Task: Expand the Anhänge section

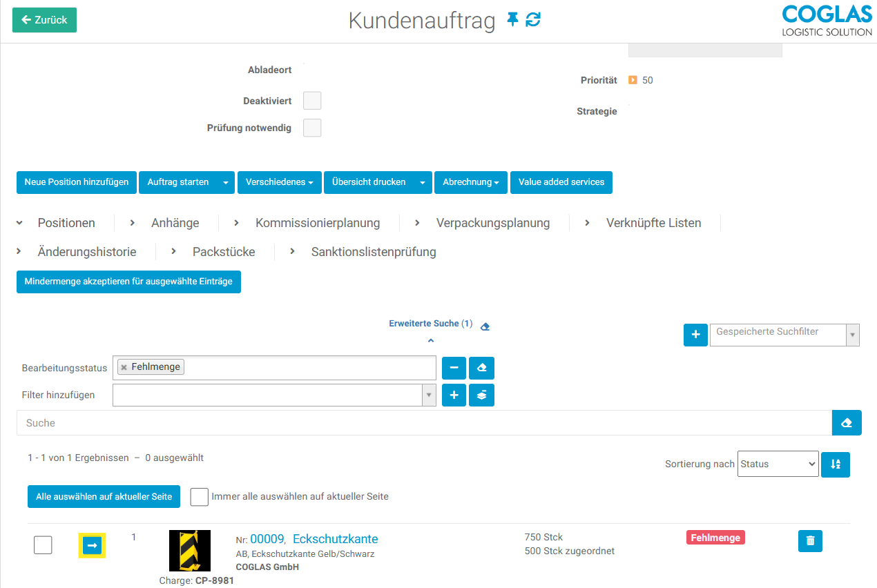Action: [175, 223]
